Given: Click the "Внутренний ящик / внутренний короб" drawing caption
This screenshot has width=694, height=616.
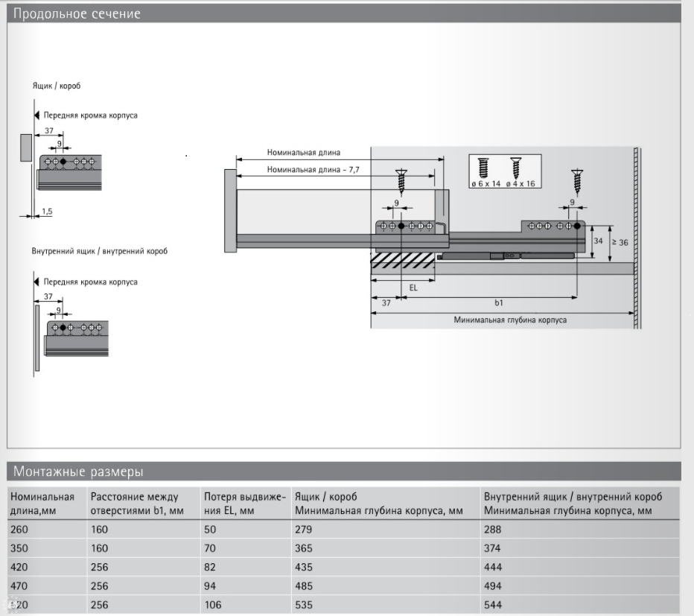Looking at the screenshot, I should pyautogui.click(x=100, y=251).
